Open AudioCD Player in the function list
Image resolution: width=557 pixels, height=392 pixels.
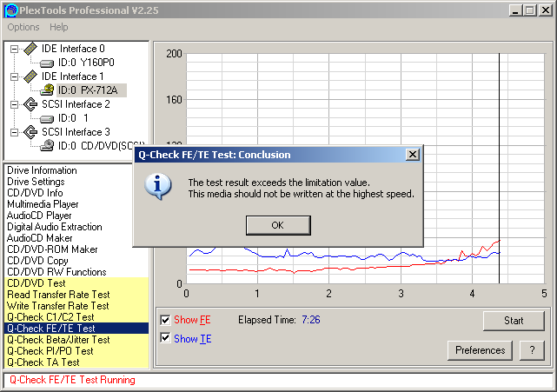click(39, 216)
